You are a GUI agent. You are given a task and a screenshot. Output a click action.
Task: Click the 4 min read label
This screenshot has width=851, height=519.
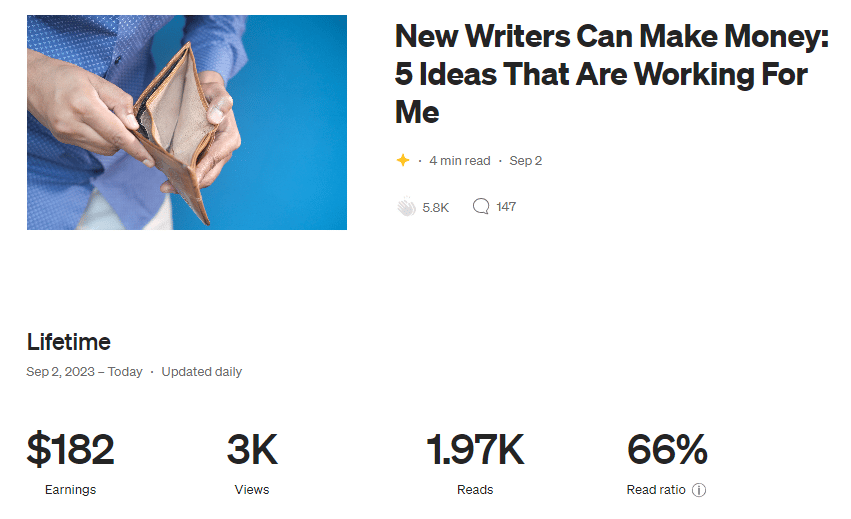[460, 161]
